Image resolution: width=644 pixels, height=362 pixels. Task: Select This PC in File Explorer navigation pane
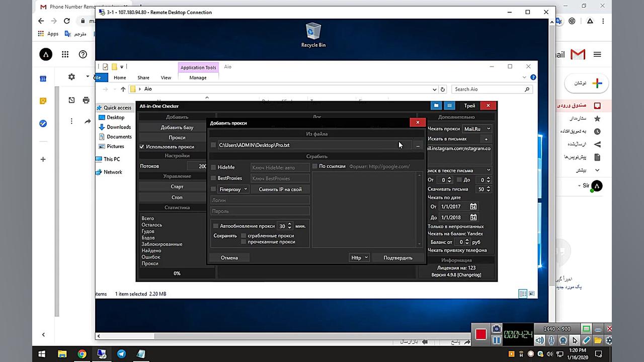[112, 159]
